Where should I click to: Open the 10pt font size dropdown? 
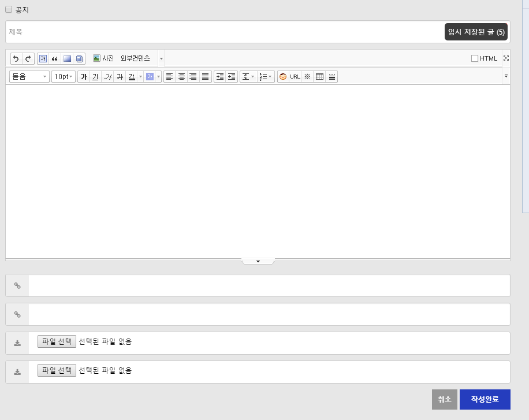(x=63, y=77)
